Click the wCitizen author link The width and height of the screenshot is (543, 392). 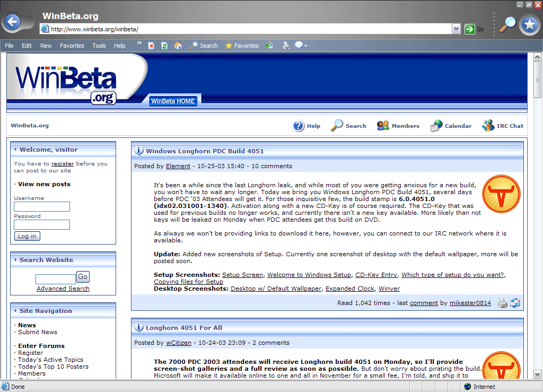coord(178,343)
